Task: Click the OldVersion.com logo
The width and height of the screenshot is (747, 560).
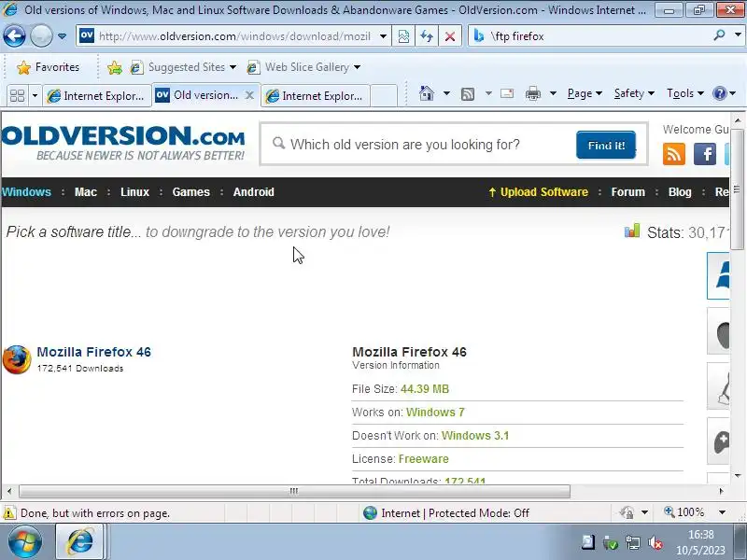Action: pos(123,143)
